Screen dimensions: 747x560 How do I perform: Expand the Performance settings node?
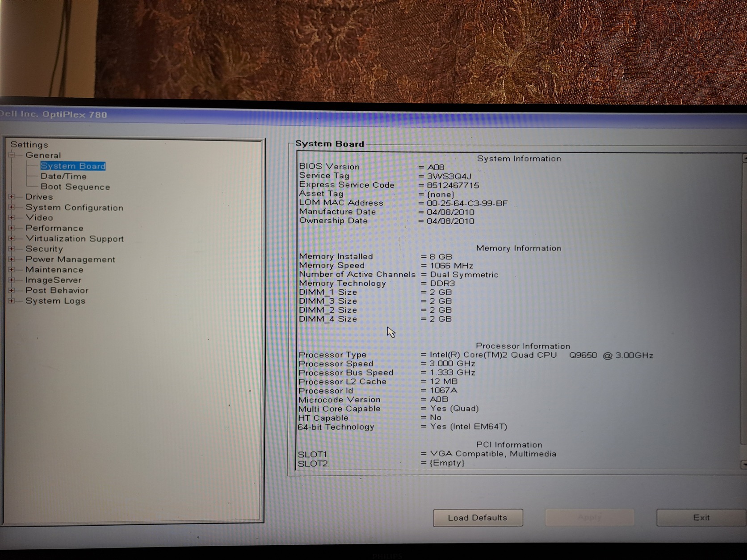12,228
